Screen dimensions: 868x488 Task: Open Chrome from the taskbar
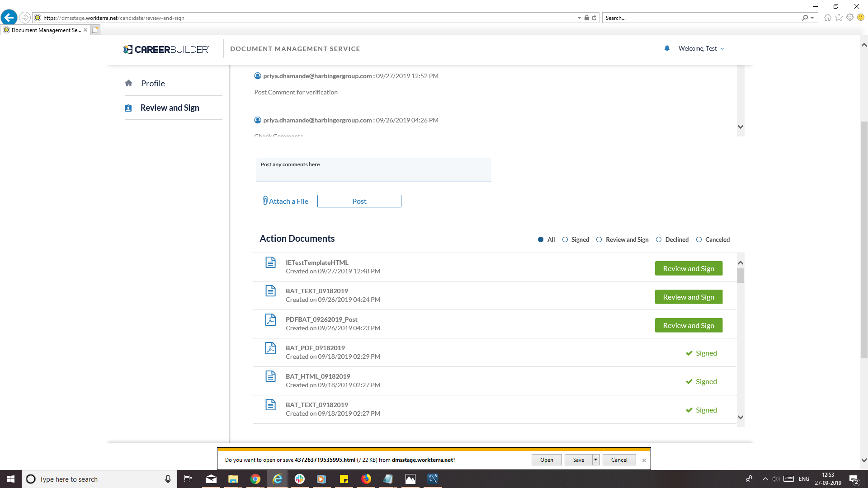click(x=255, y=479)
